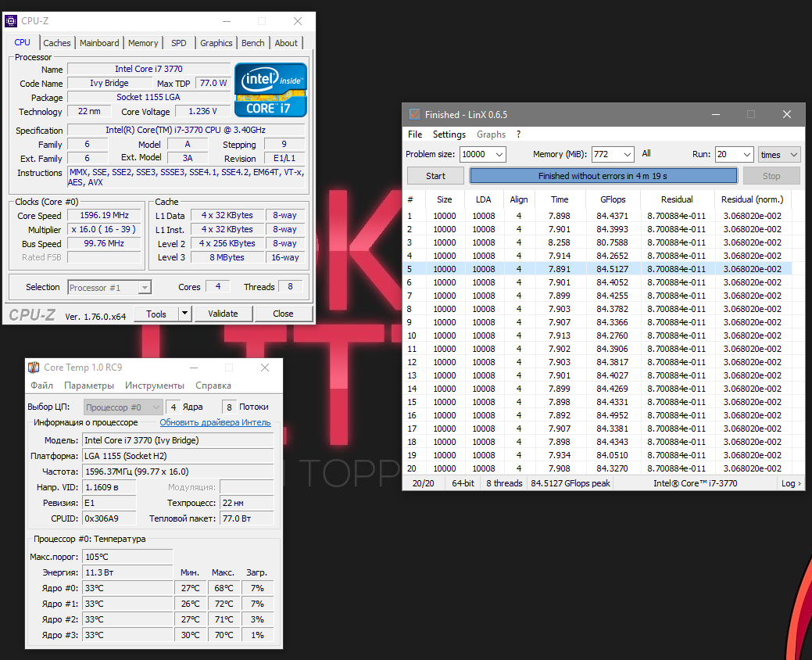
Task: Click the Intel Core i7 inside logo
Action: coord(270,90)
